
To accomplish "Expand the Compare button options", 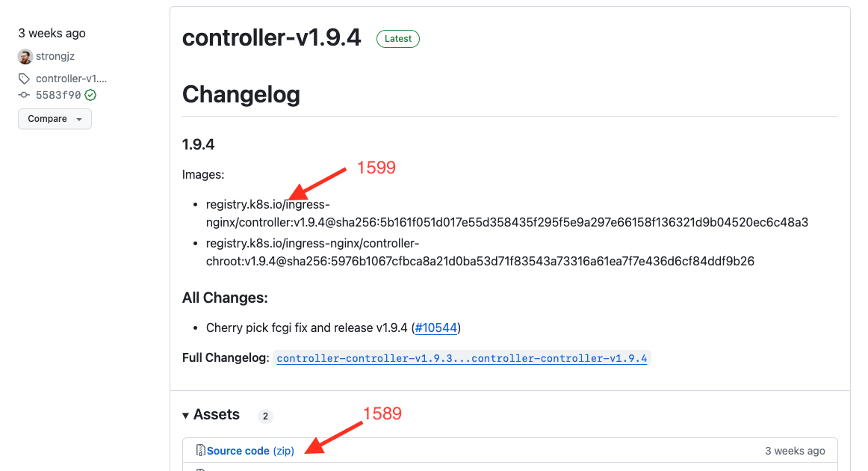I will click(80, 118).
